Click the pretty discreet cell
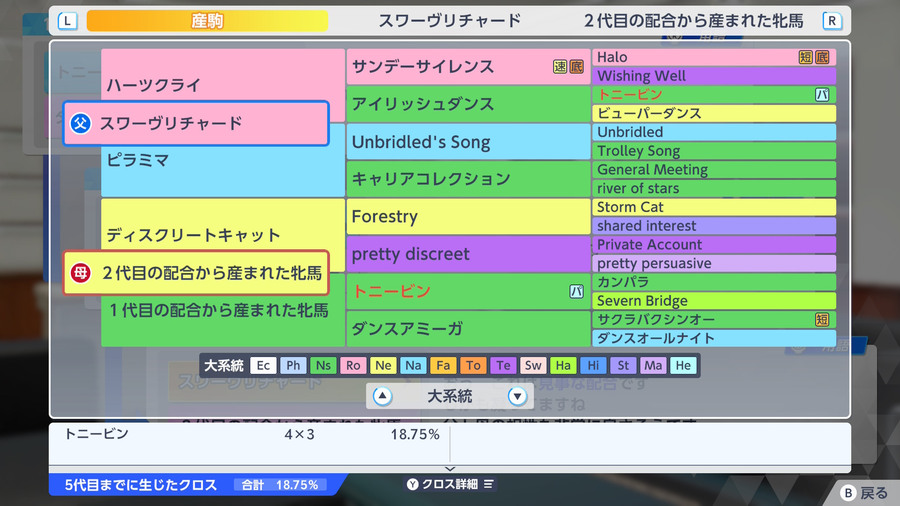This screenshot has height=506, width=900. pos(468,254)
